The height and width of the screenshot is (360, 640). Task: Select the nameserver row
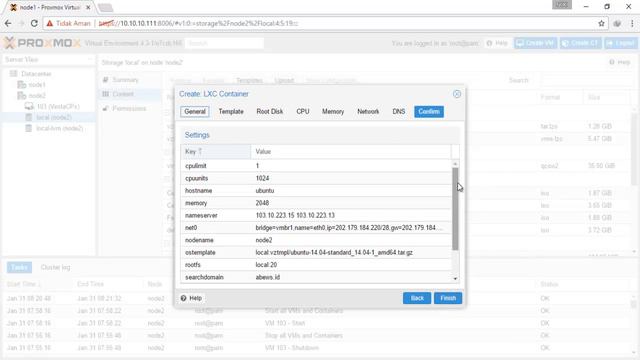316,215
